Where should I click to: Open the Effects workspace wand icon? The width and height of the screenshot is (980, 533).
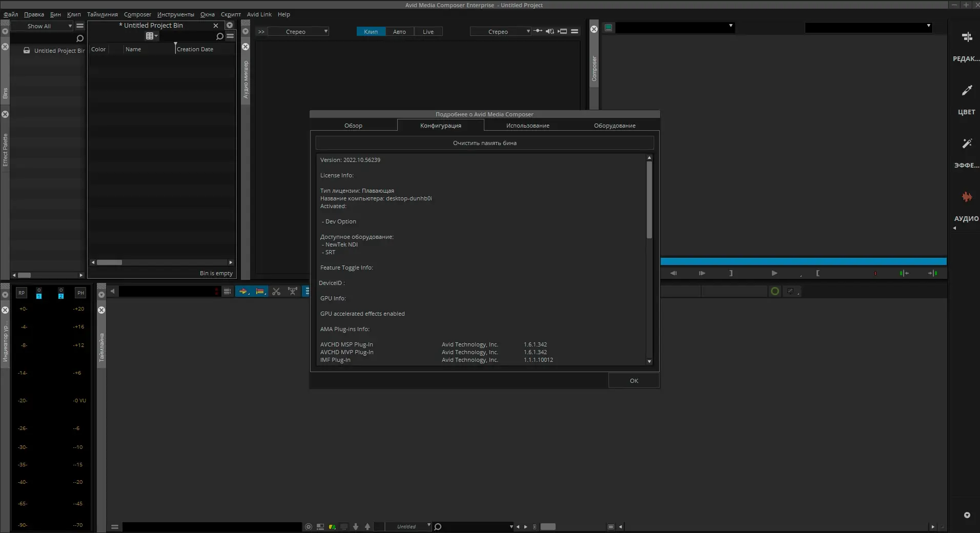point(967,144)
